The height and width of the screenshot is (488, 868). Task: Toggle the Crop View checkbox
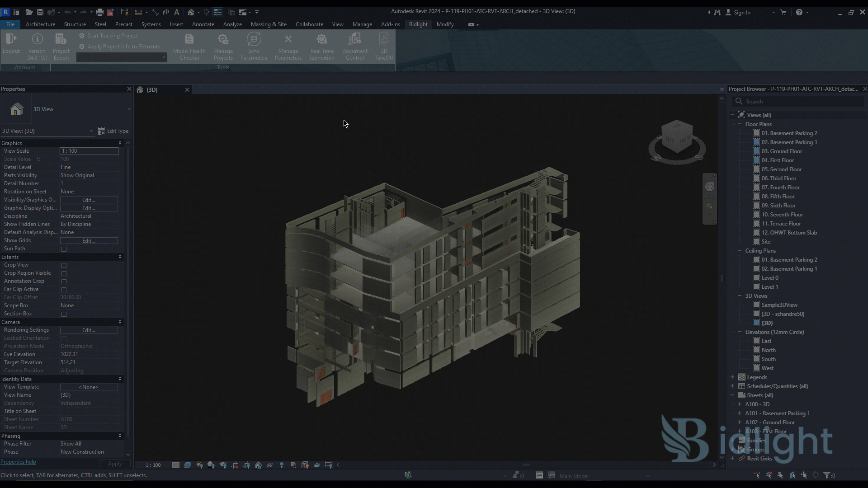point(64,264)
